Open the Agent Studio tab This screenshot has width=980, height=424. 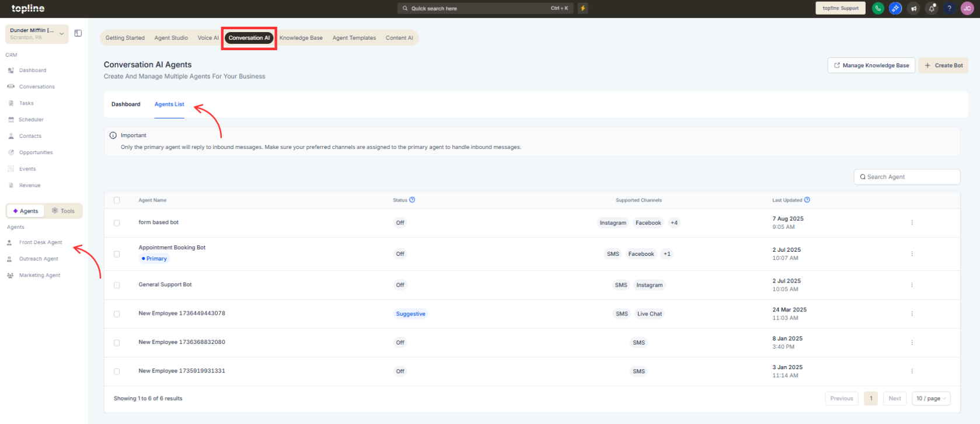(x=171, y=38)
